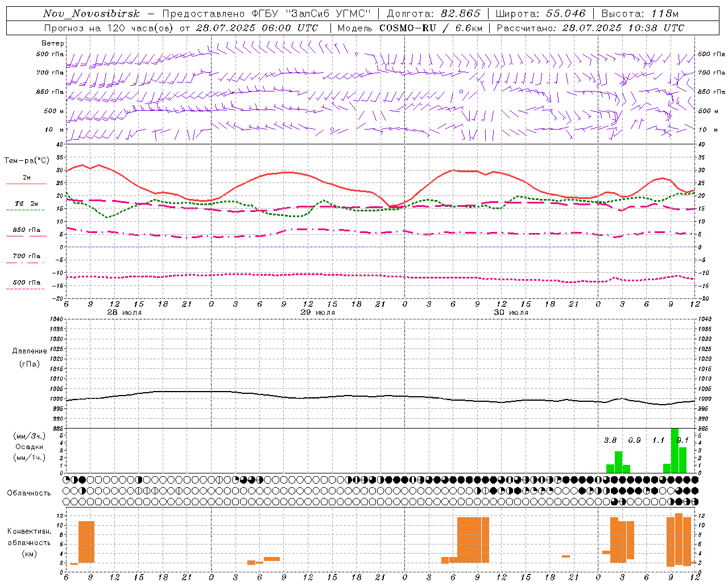Viewport: 728px width, 582px height.
Task: Click the red '2м' temperature legend line
Action: [x=26, y=184]
